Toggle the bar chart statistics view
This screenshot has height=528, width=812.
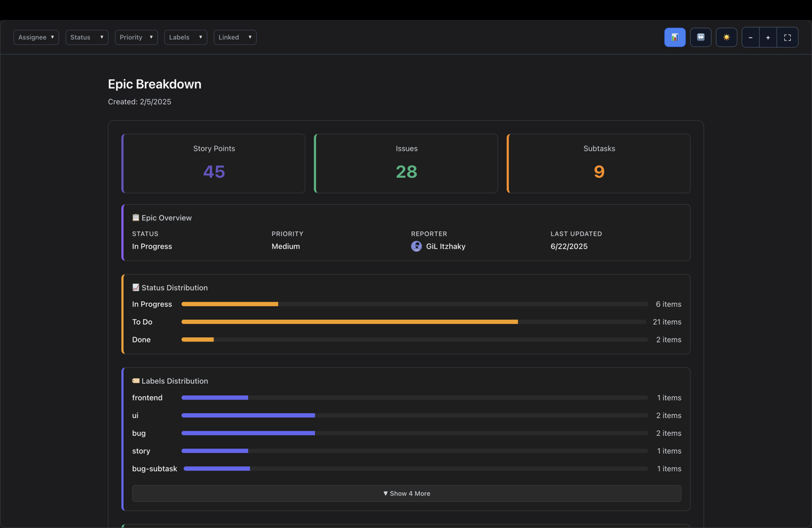pos(675,38)
